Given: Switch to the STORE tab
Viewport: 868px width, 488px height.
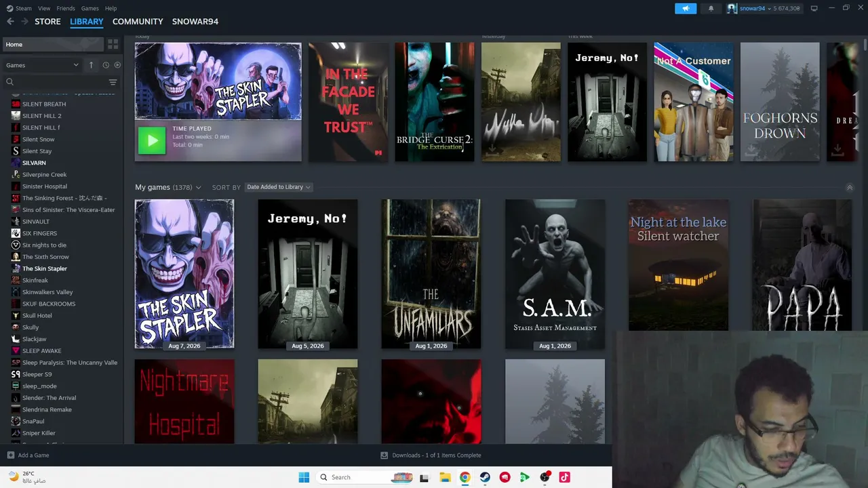Looking at the screenshot, I should coord(47,22).
